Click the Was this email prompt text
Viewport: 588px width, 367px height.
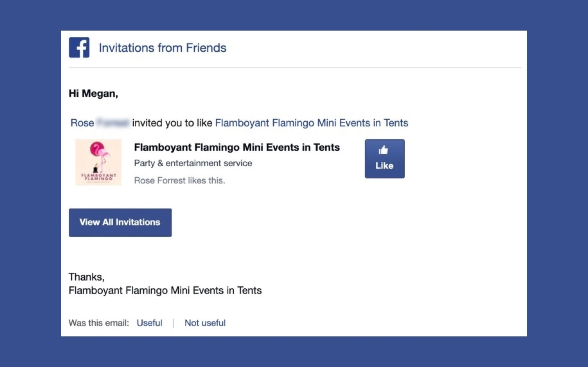[99, 323]
